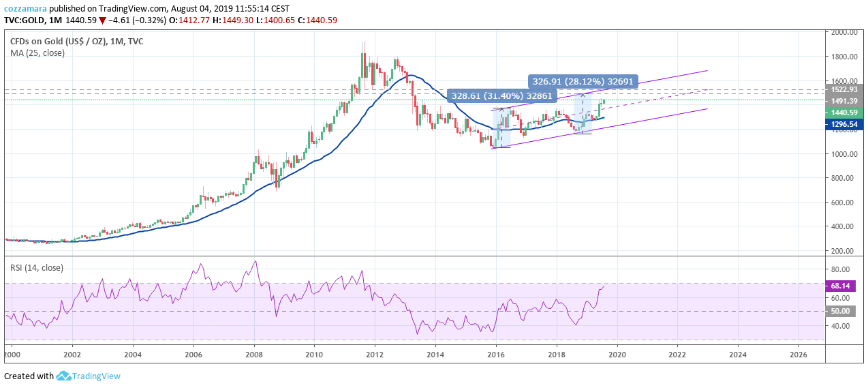The width and height of the screenshot is (868, 388).
Task: Click the 2008 year on time axis
Action: 254,355
